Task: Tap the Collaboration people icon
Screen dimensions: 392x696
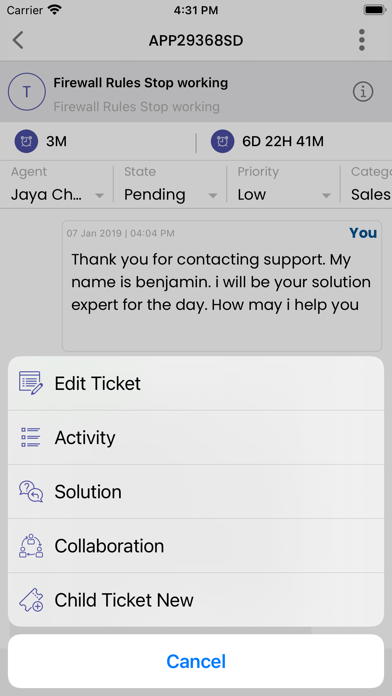Action: coord(31,546)
